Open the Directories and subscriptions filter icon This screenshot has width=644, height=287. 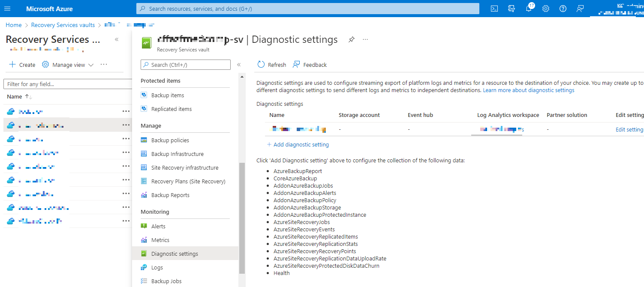tap(511, 9)
